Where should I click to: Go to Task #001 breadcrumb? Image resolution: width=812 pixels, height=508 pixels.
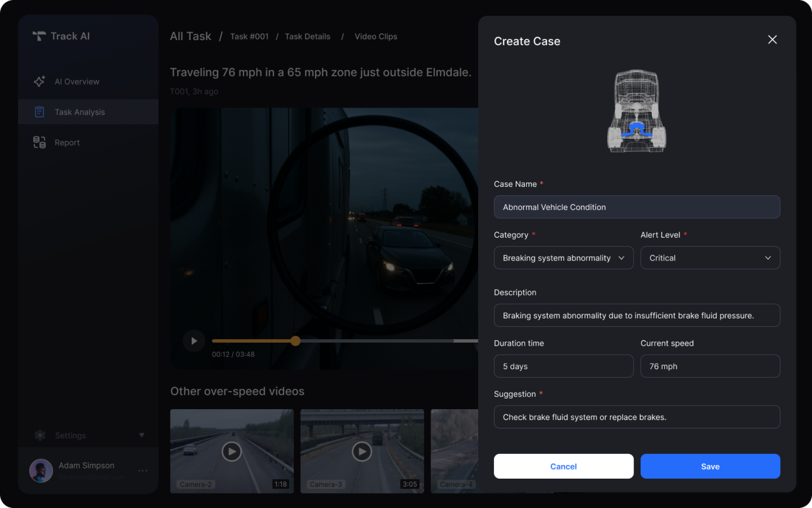tap(249, 36)
